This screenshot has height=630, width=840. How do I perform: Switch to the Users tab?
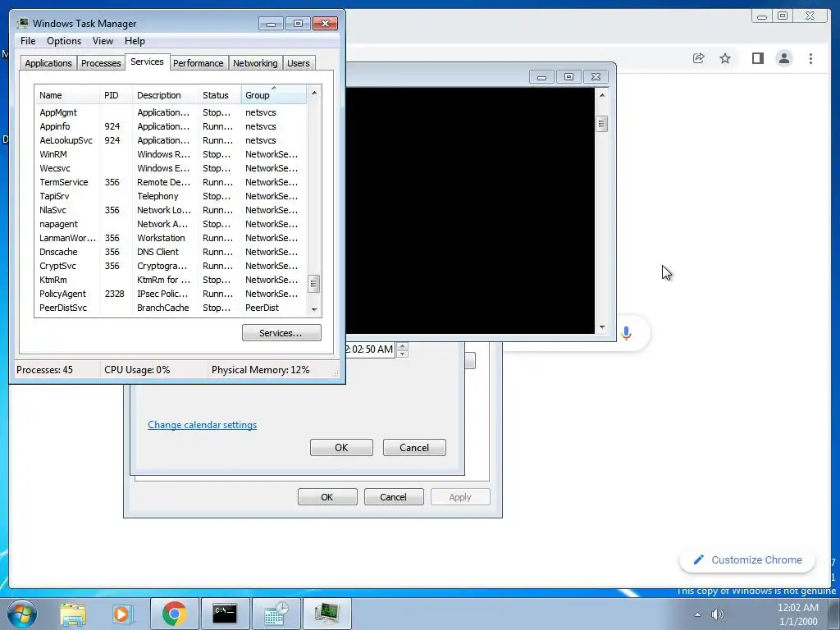[x=298, y=63]
